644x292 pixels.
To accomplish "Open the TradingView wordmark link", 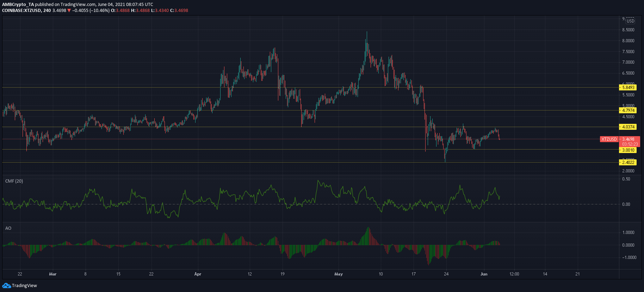I will pyautogui.click(x=24, y=286).
